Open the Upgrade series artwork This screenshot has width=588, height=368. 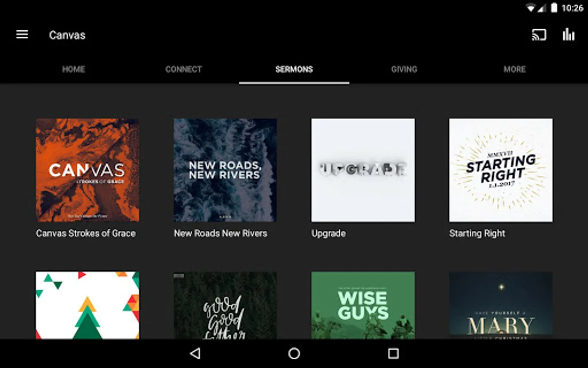coord(363,170)
